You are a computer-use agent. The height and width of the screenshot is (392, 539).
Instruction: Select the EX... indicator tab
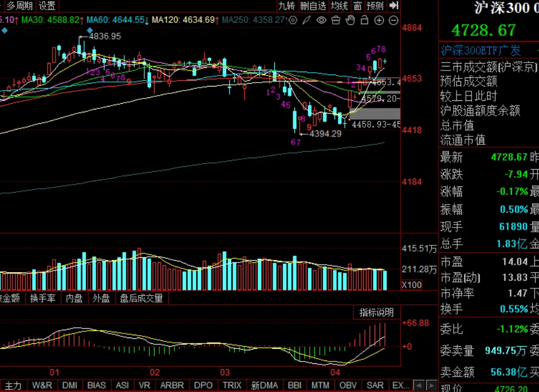coord(400,386)
